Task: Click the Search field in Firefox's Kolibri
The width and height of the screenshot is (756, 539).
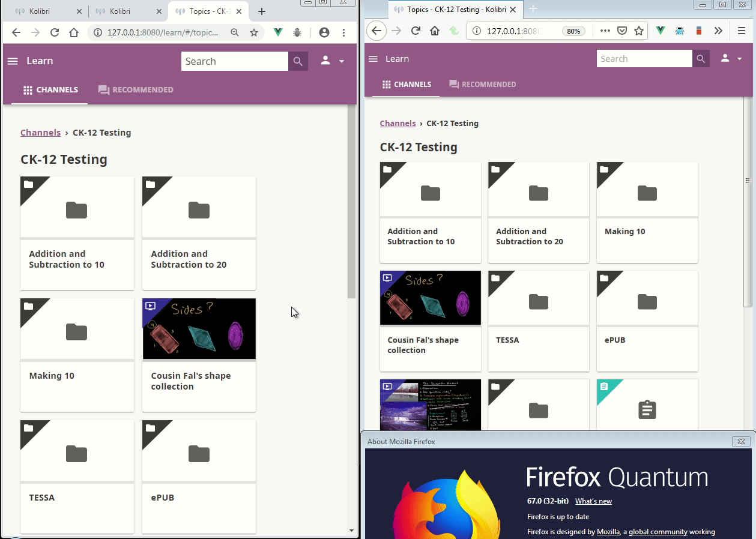Action: 644,59
